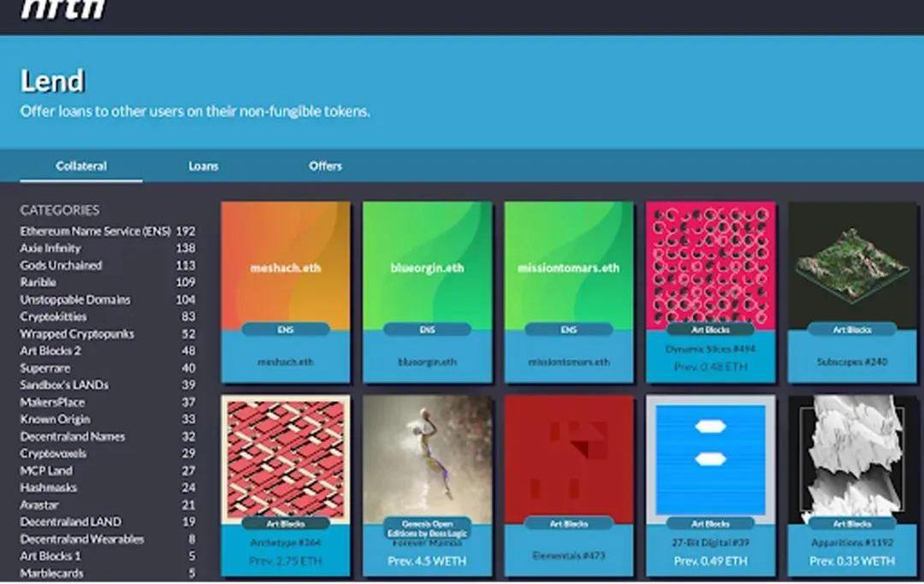Screen dimensions: 924x584
Task: Open Archetype #264 artwork thumbnail
Action: [286, 457]
